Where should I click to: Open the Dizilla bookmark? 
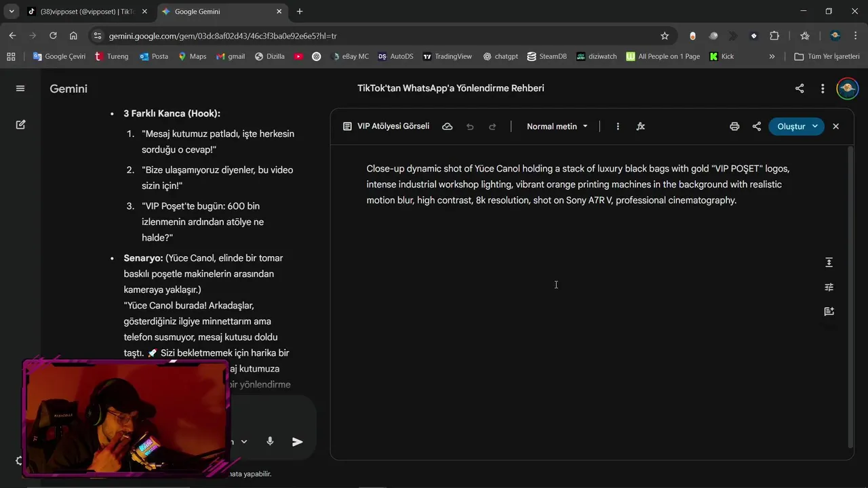tap(269, 56)
